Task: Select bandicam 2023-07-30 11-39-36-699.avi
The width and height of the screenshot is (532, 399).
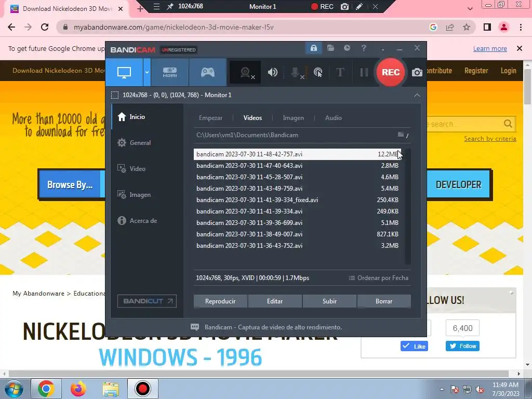Action: pyautogui.click(x=298, y=223)
